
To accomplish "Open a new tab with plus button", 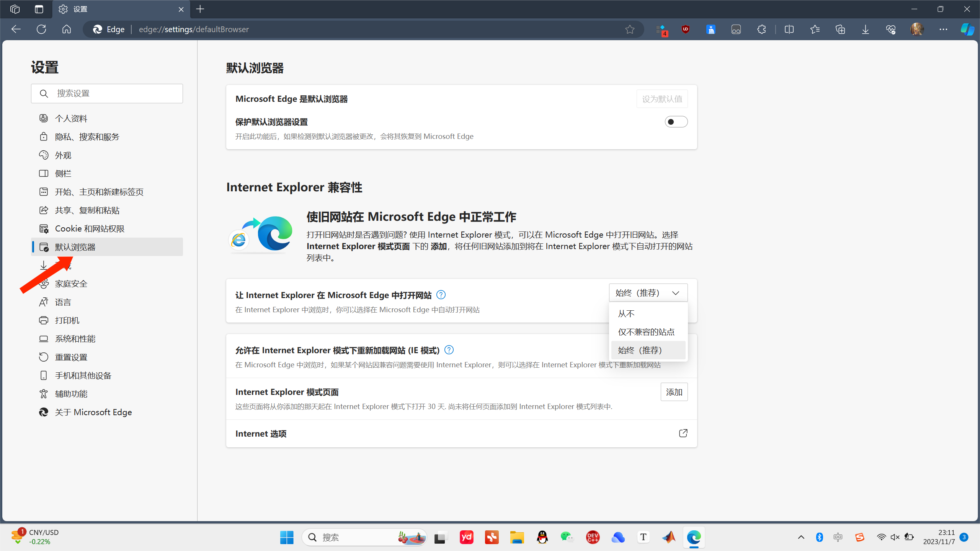I will point(200,9).
